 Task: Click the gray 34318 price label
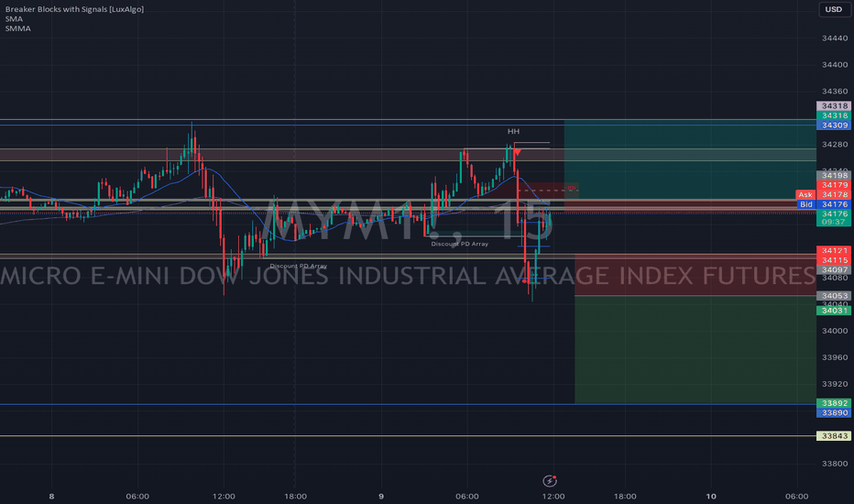pyautogui.click(x=834, y=105)
